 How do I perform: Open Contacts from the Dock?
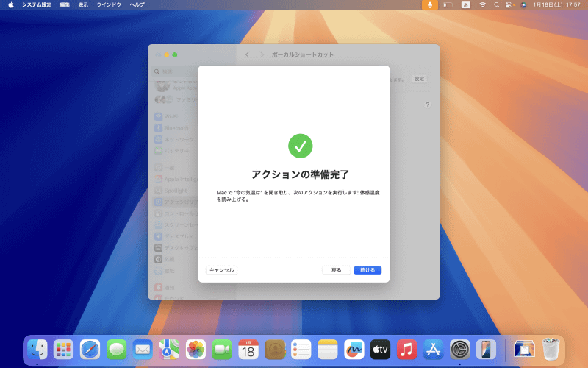pyautogui.click(x=275, y=350)
